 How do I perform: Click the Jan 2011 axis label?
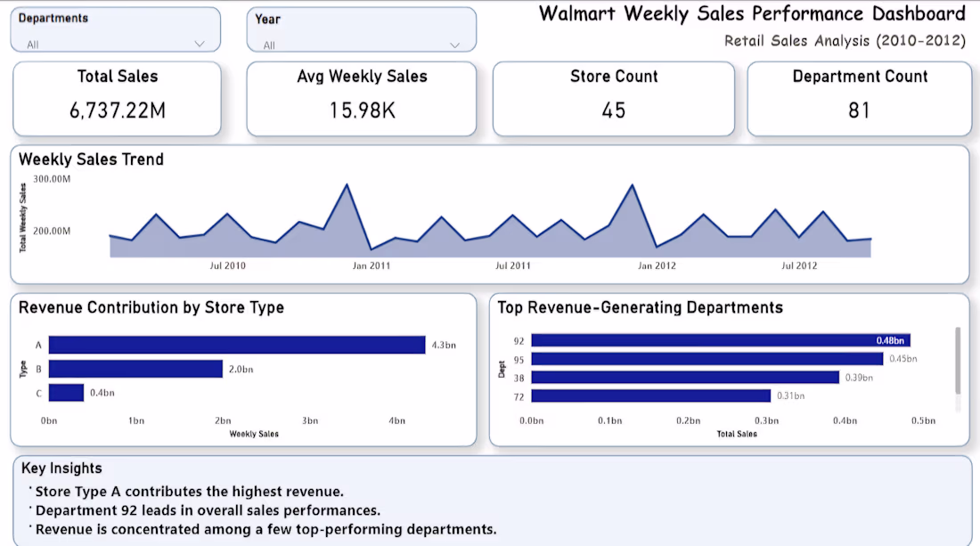click(372, 265)
